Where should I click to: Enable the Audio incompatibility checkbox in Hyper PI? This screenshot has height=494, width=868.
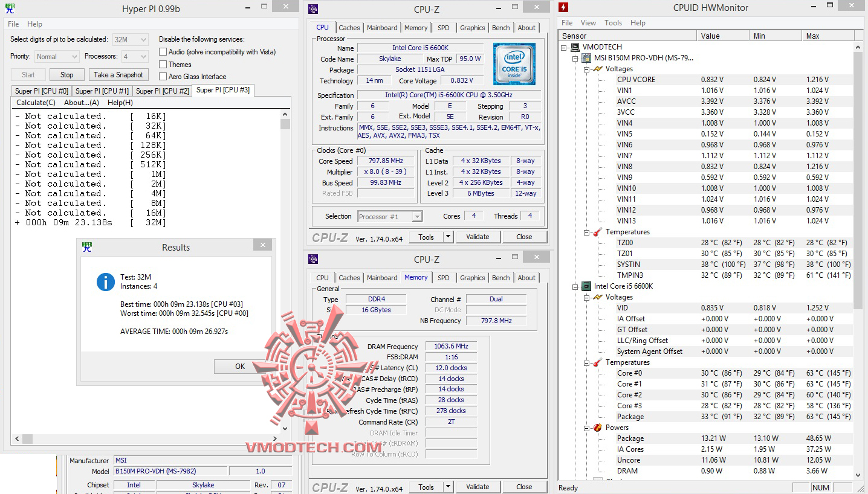(x=162, y=52)
